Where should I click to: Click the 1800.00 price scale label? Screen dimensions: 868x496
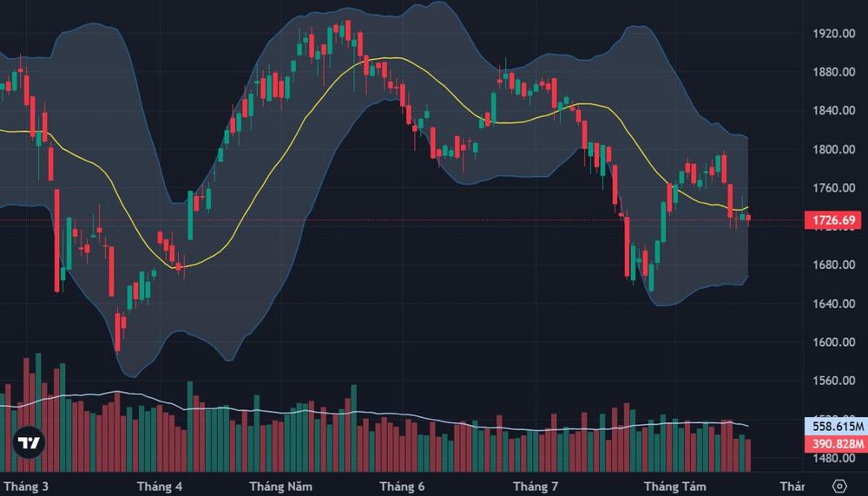tap(833, 149)
